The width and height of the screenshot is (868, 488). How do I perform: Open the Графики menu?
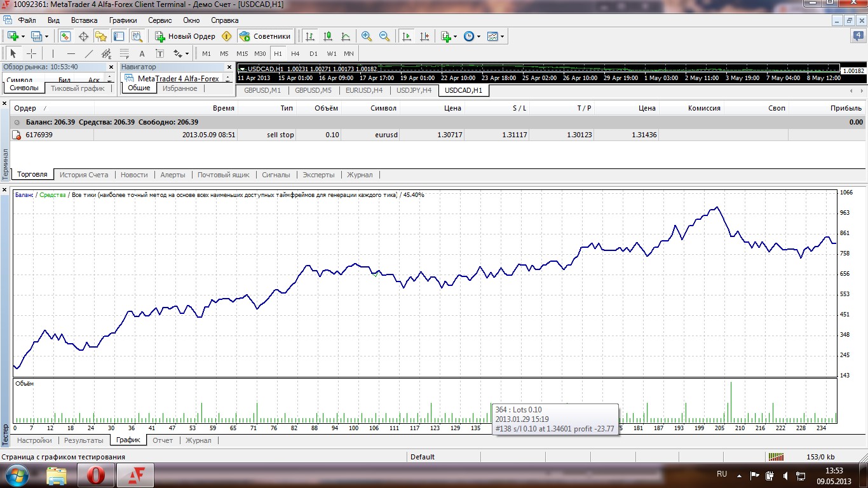click(x=123, y=20)
